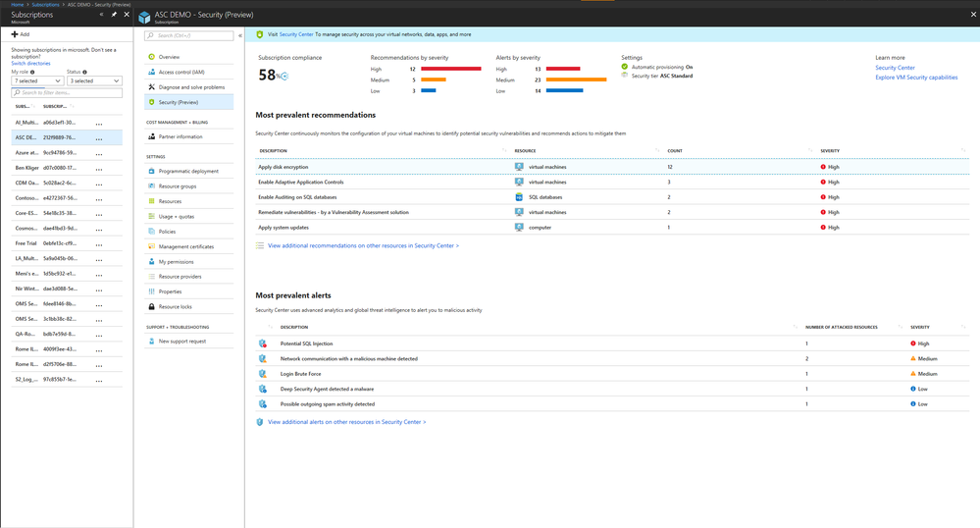Sort recommendations by Count column
The height and width of the screenshot is (528, 980).
coord(675,151)
